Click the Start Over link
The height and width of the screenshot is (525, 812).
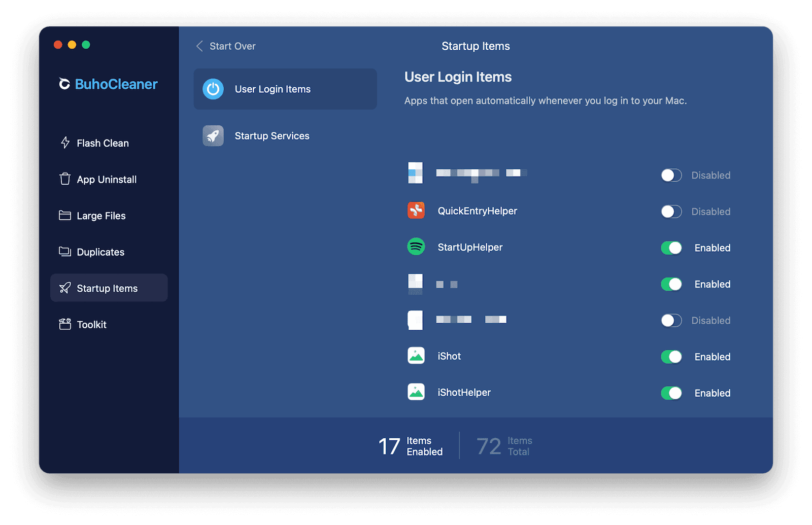232,46
